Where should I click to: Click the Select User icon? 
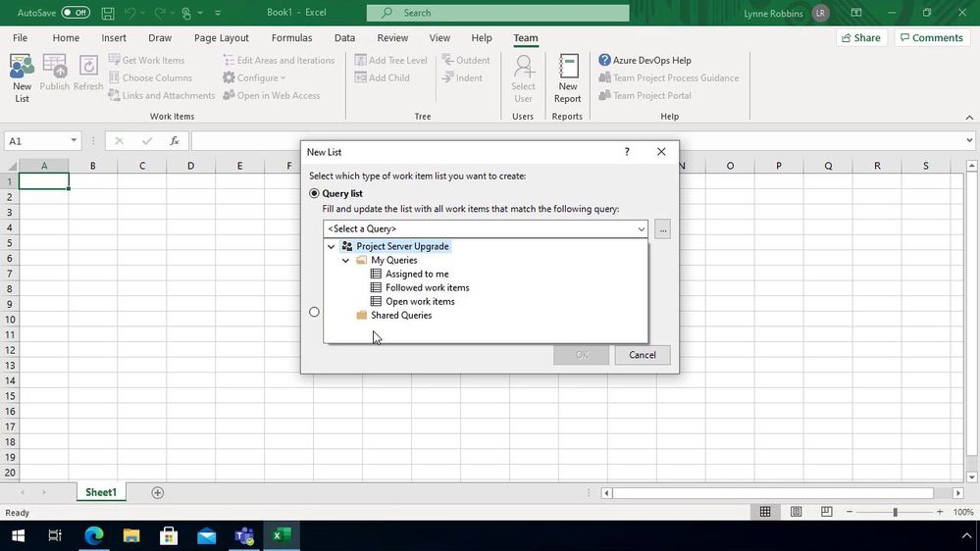tap(523, 78)
